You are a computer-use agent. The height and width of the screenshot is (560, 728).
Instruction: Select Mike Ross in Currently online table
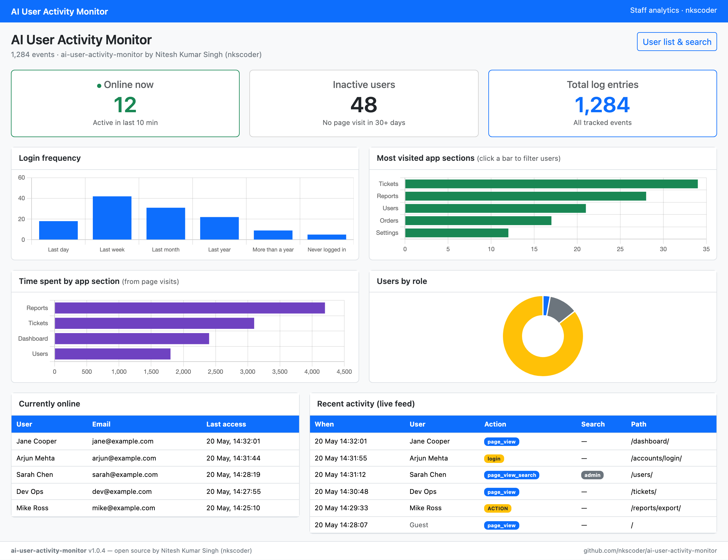click(32, 508)
